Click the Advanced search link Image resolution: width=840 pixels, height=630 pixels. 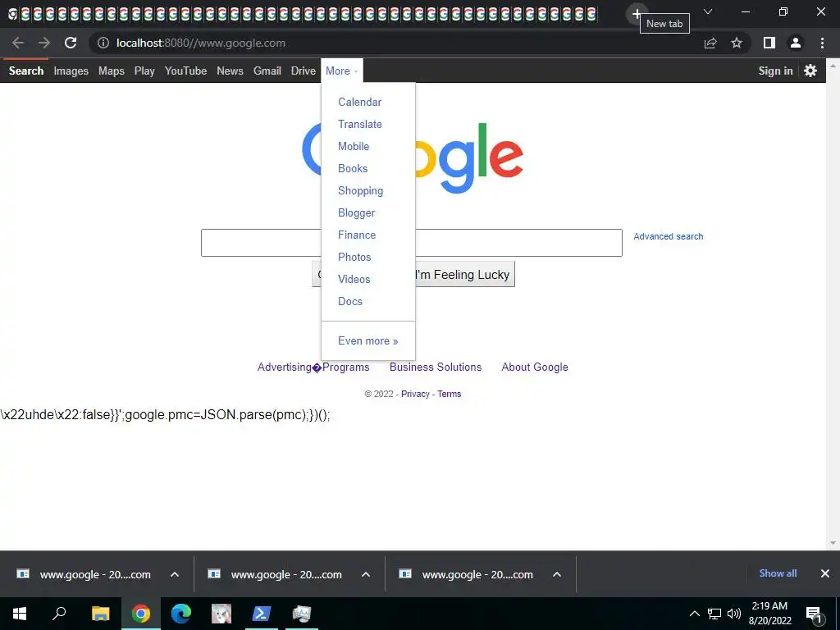tap(669, 236)
